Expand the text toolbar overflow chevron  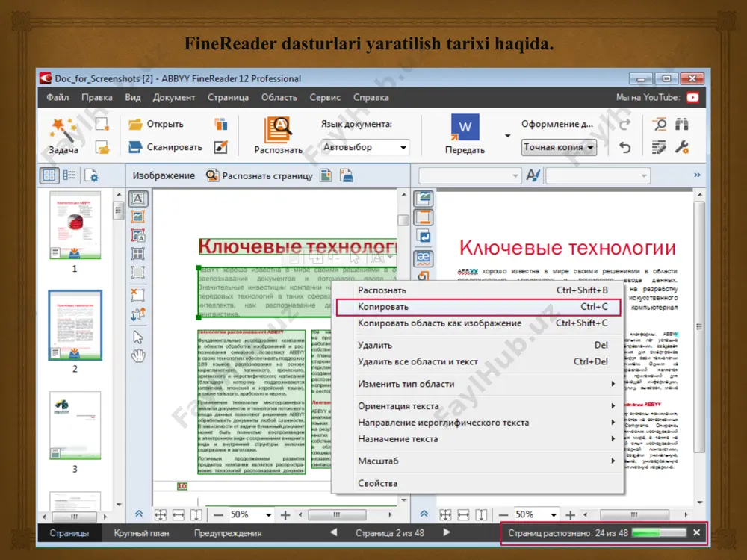click(697, 175)
